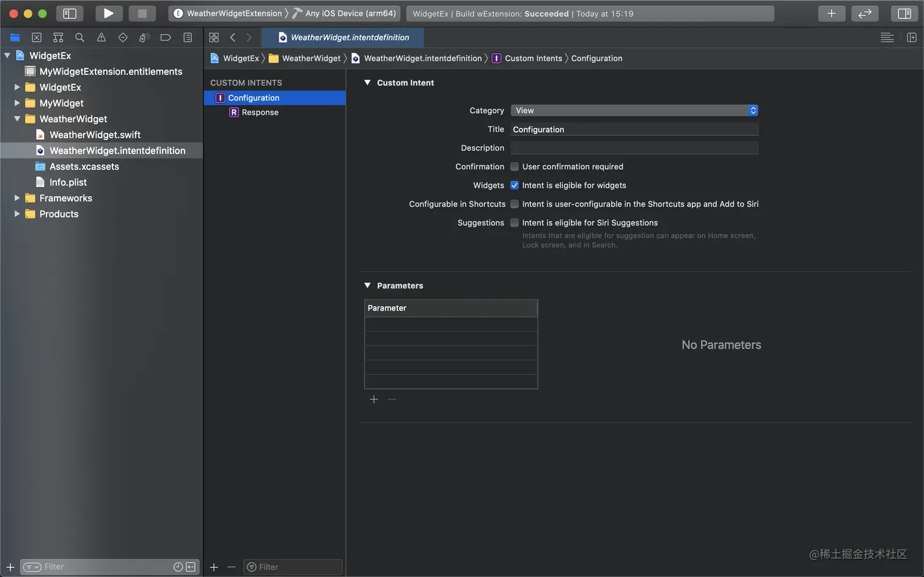Add a parameter with the plus button

(374, 399)
